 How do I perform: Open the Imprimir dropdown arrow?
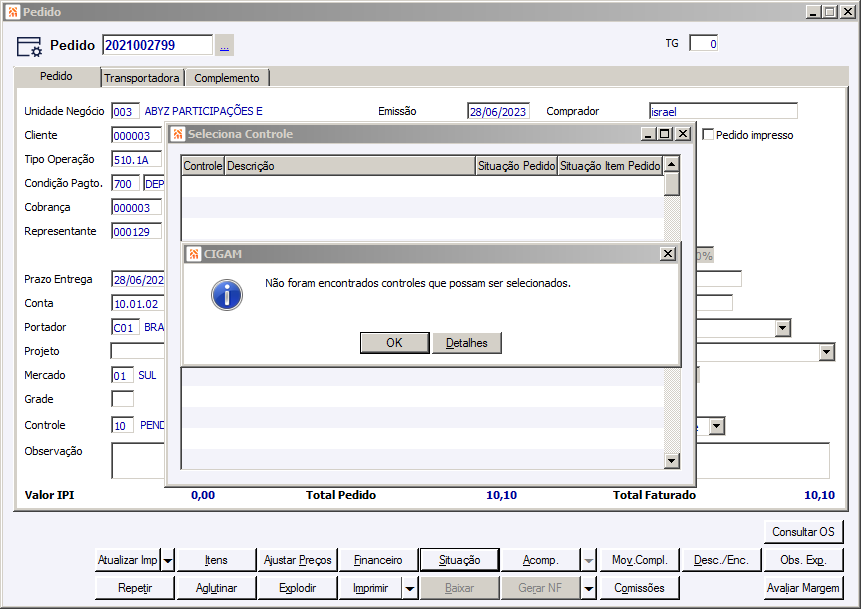tap(410, 589)
